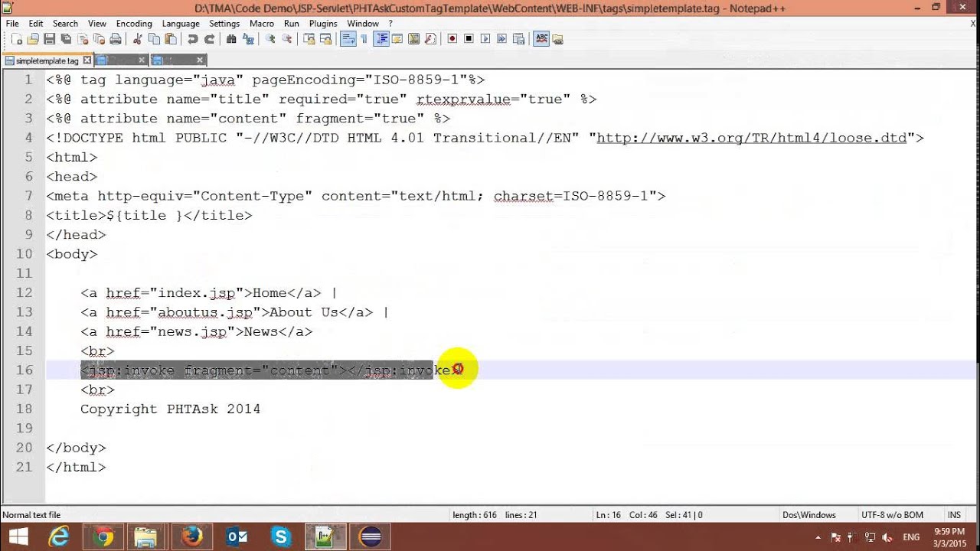
Task: Play back the recorded macro
Action: (485, 39)
